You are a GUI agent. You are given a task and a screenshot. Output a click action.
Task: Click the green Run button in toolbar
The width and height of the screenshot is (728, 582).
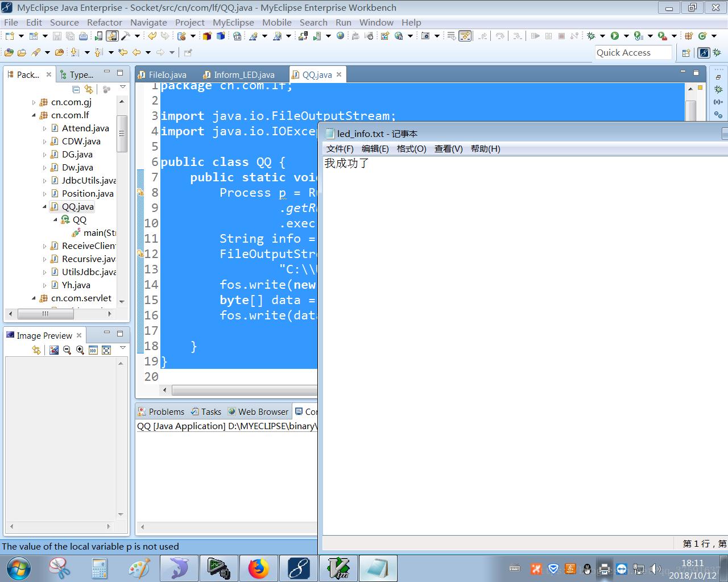[x=615, y=36]
